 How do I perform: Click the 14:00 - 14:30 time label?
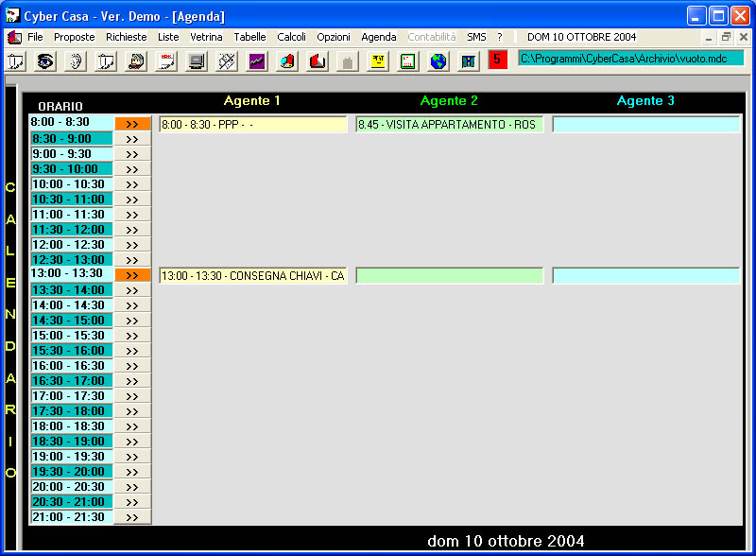click(x=72, y=305)
